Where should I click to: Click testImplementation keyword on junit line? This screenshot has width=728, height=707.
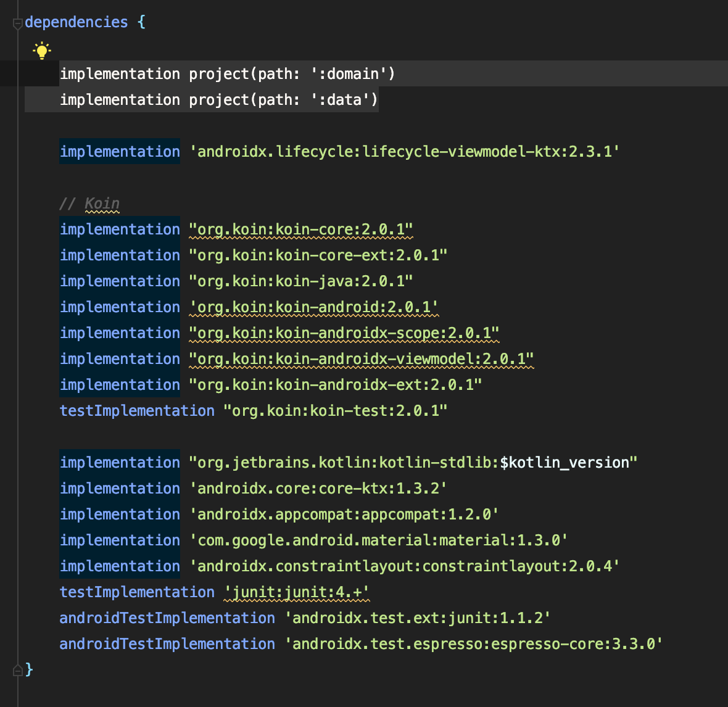pyautogui.click(x=137, y=592)
